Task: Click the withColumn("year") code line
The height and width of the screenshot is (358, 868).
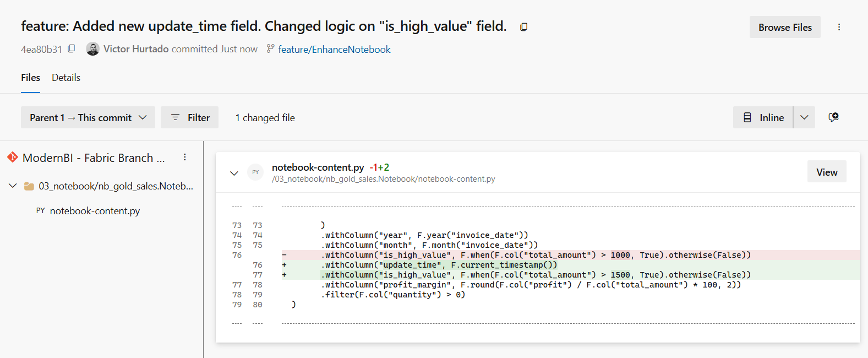Action: [x=424, y=235]
